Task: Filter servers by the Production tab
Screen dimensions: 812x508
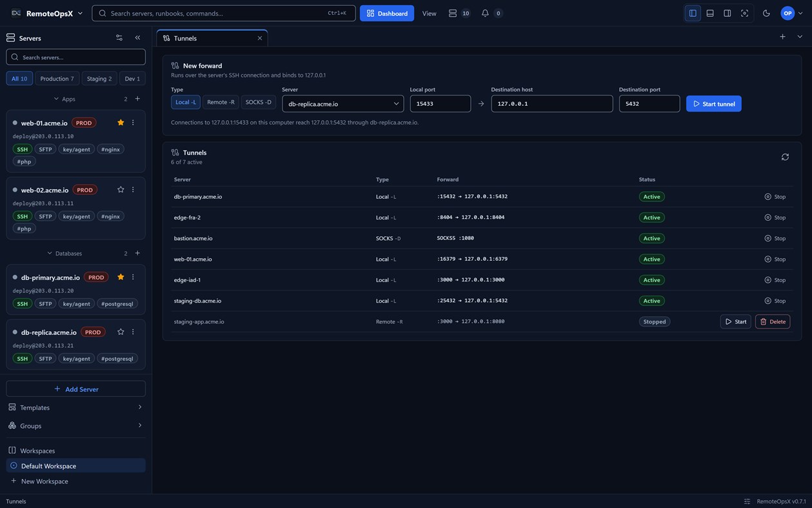Action: (x=57, y=78)
